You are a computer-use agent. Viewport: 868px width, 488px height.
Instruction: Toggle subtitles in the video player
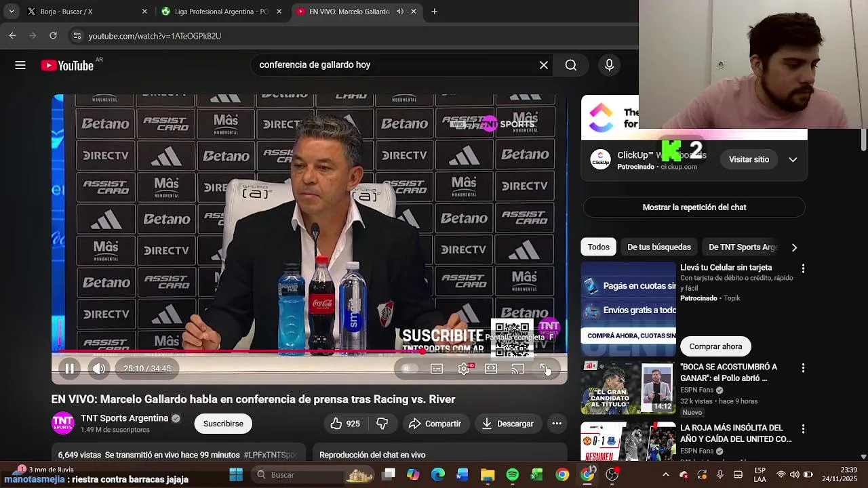pos(437,369)
